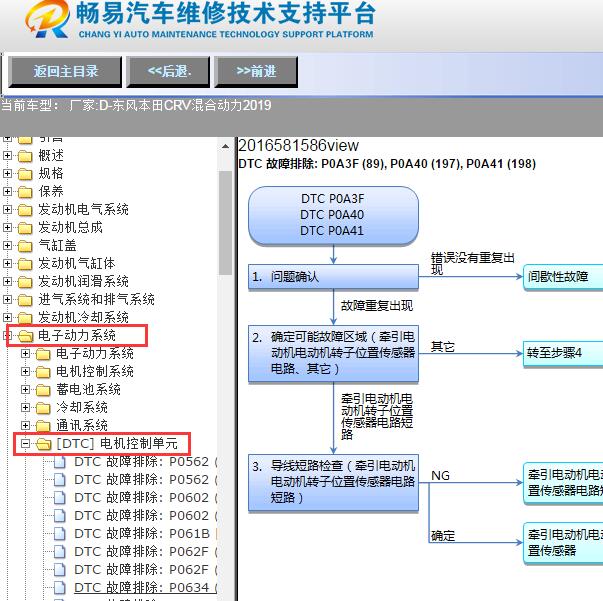Click flowchart step 3 导线短路检查
Image resolution: width=603 pixels, height=601 pixels.
tap(333, 483)
